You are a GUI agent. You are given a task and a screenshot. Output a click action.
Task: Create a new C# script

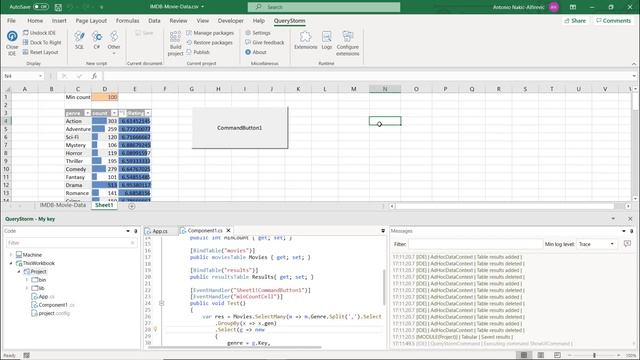(x=97, y=40)
